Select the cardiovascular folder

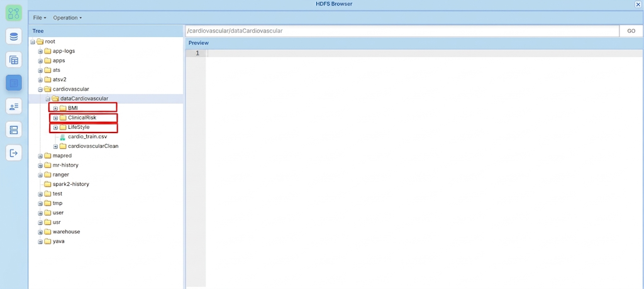click(70, 89)
